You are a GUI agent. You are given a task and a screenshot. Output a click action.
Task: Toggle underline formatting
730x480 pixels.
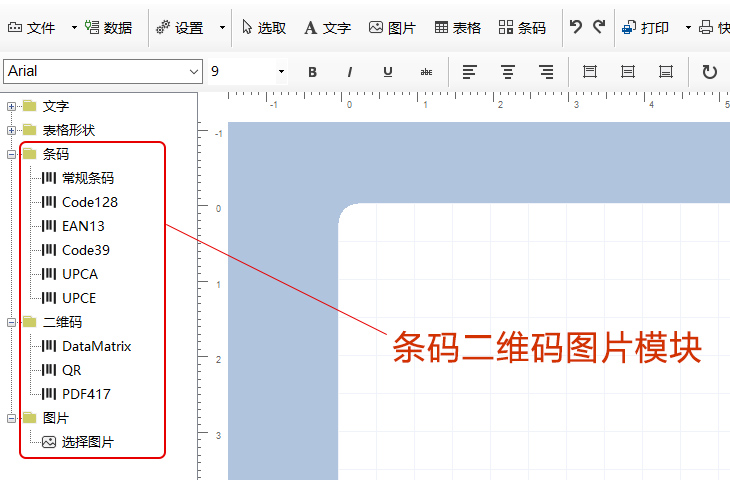[x=387, y=72]
